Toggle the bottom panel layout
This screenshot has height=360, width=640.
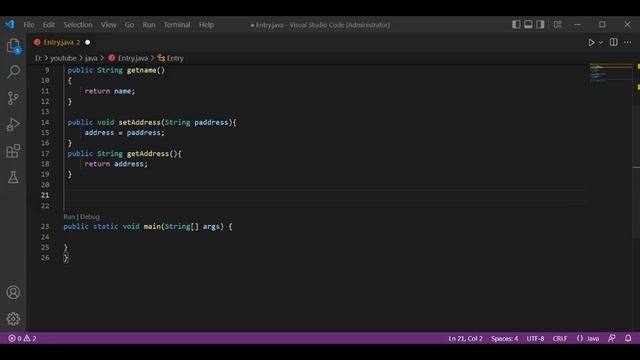528,24
